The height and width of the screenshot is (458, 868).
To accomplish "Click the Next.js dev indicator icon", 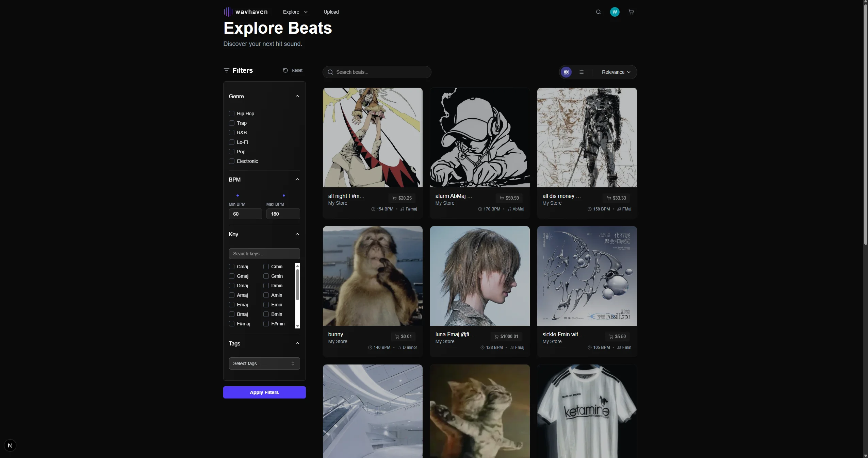I will 10,445.
